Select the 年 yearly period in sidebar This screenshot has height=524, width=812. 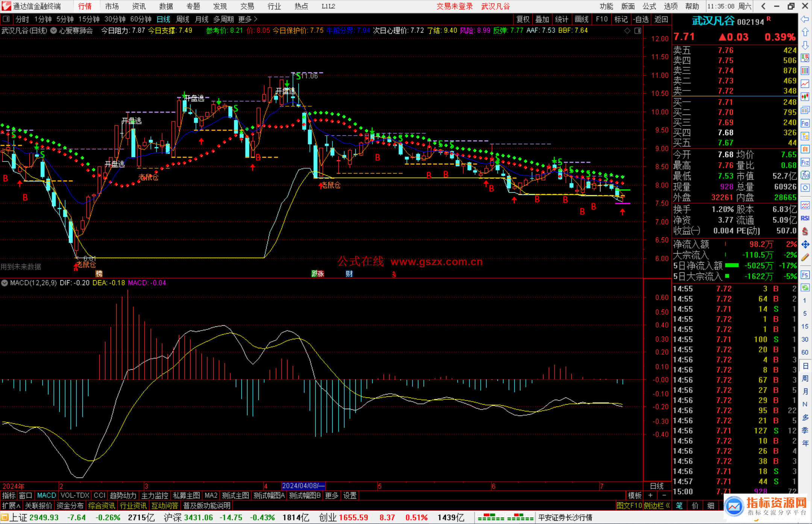(805, 443)
